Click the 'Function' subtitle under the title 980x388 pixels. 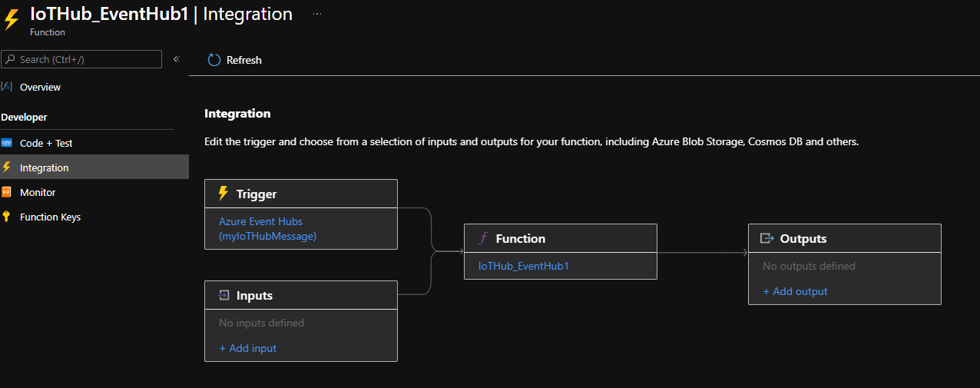click(x=48, y=32)
